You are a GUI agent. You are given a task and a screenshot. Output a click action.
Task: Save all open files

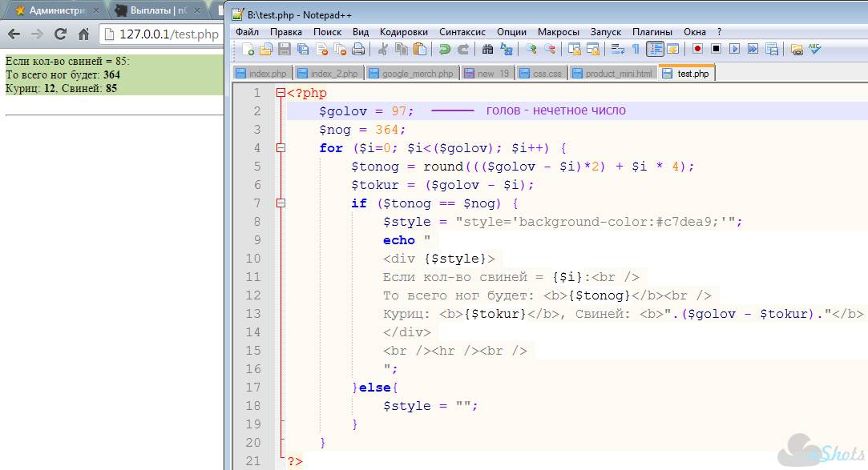[303, 50]
